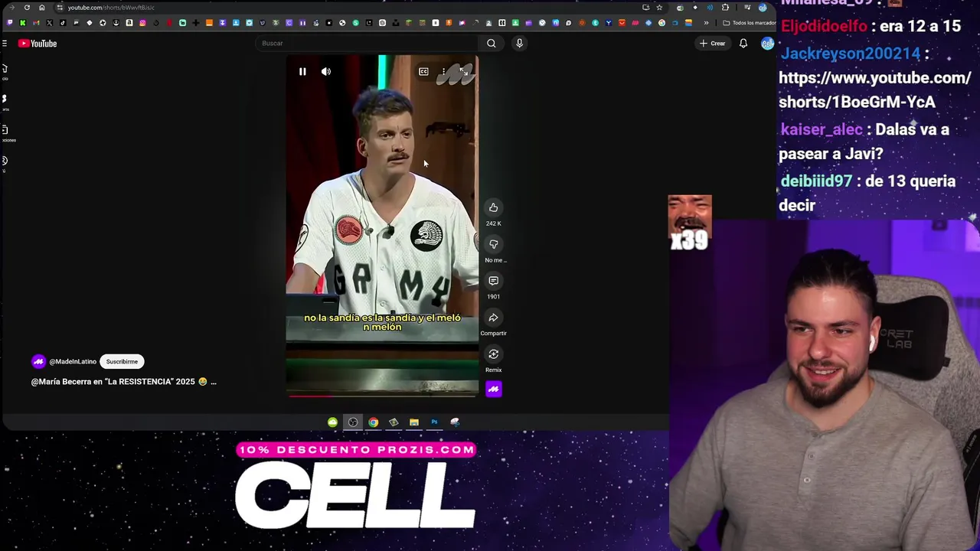Open the Gmail bookmark
The image size is (980, 551).
pyautogui.click(x=36, y=23)
